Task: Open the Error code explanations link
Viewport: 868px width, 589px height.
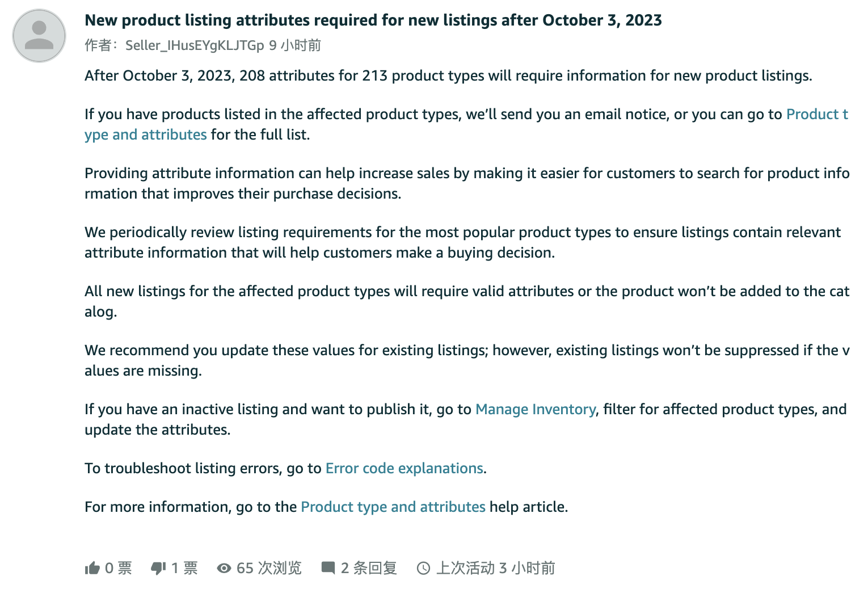Action: click(404, 468)
